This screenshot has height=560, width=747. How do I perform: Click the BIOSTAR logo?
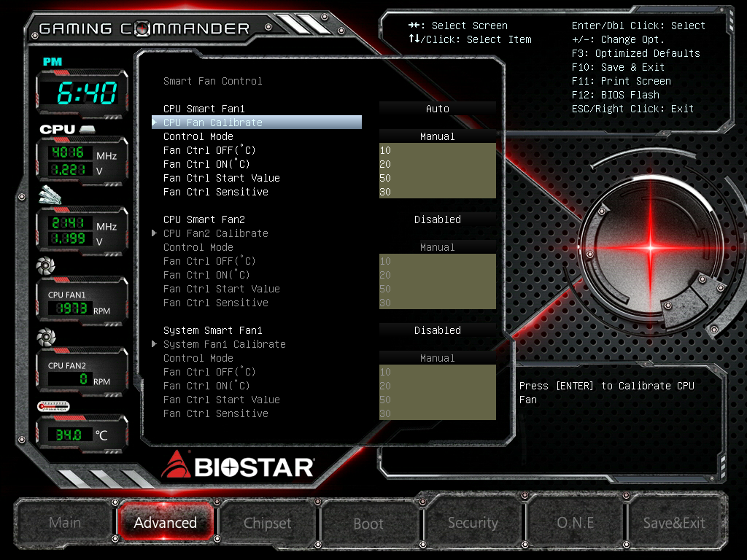coord(238,465)
